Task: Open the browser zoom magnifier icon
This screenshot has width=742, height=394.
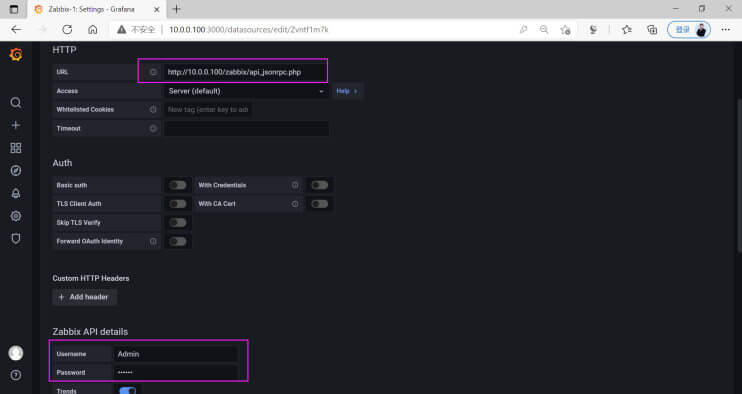Action: [x=544, y=29]
